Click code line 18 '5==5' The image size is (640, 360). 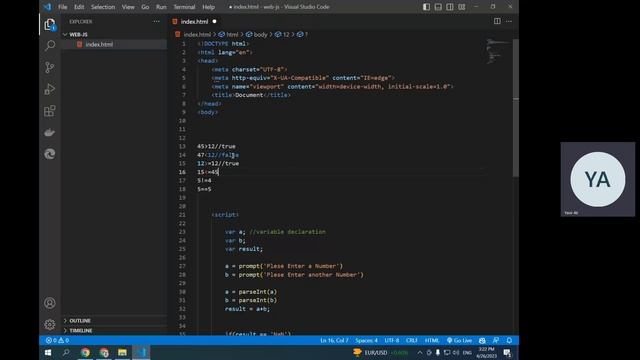[204, 189]
